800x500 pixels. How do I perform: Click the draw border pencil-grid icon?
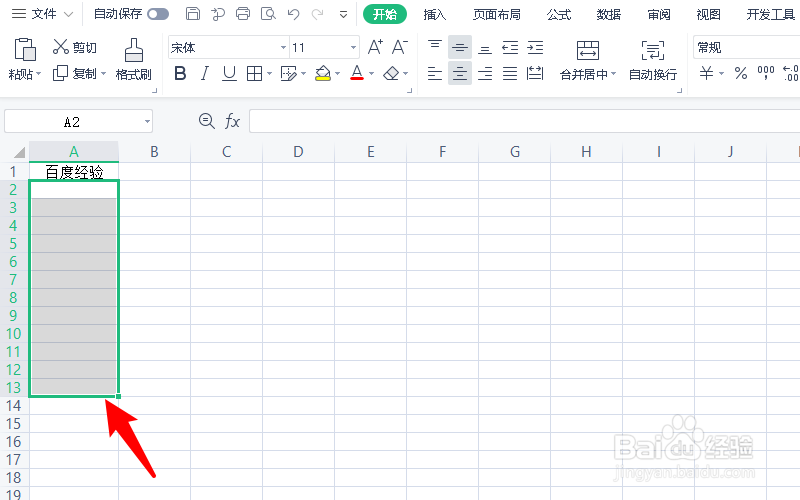point(289,74)
